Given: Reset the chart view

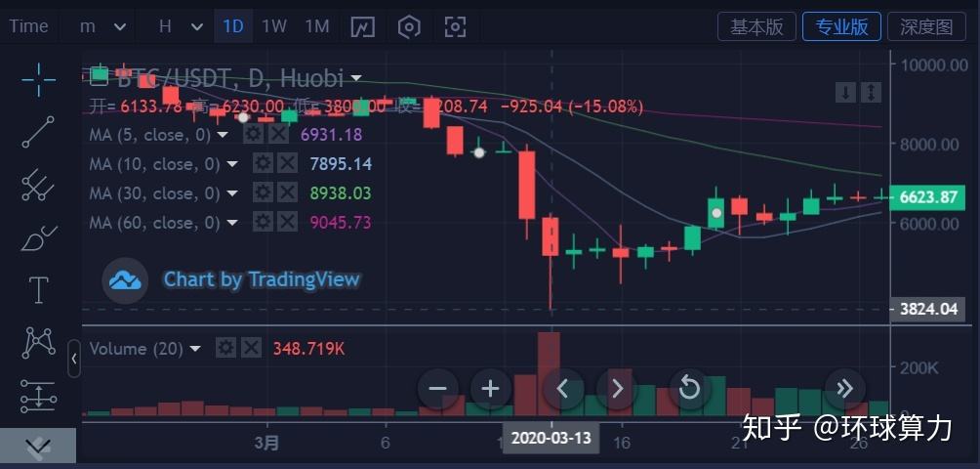Looking at the screenshot, I should pos(689,389).
